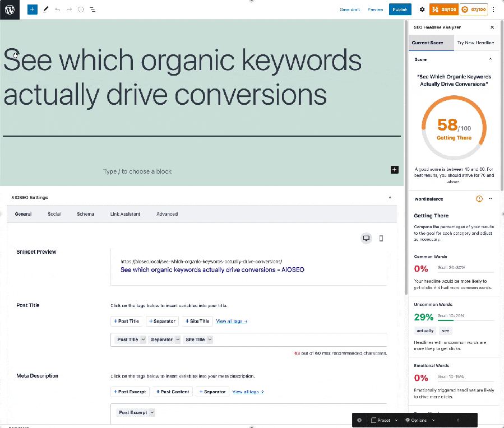Click the 58/100 circular score gauge
Viewport: 504px width, 428px height.
pos(454,128)
